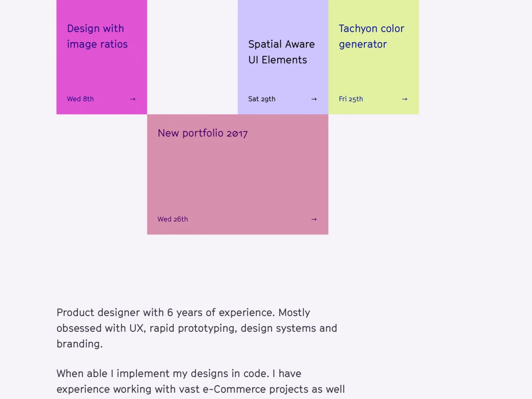Viewport: 532px width, 399px height.
Task: Click arrow icon on New portfolio 2017 card
Action: [x=314, y=219]
